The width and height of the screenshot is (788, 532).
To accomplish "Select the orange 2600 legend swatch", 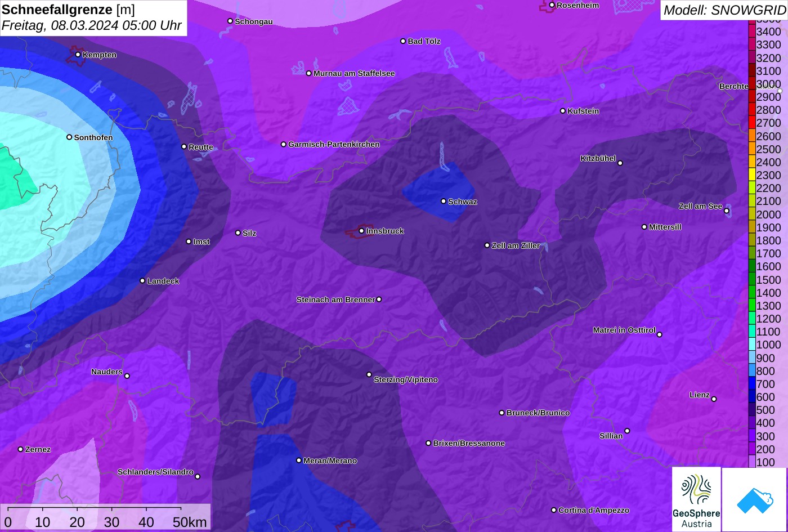I will (x=751, y=136).
